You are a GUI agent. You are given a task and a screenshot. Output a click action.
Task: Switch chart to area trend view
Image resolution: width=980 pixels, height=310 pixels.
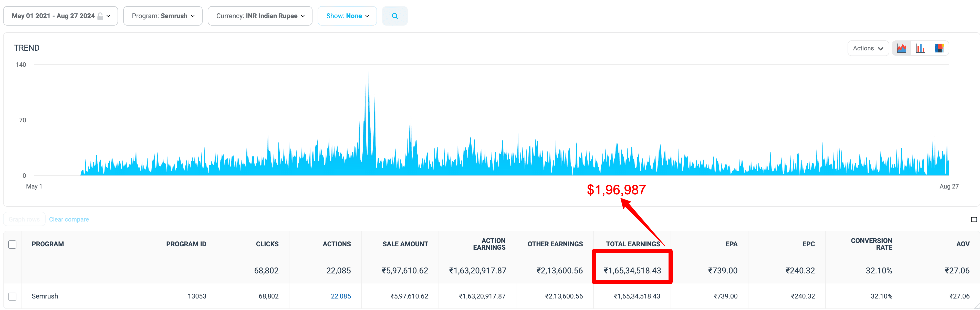[901, 48]
